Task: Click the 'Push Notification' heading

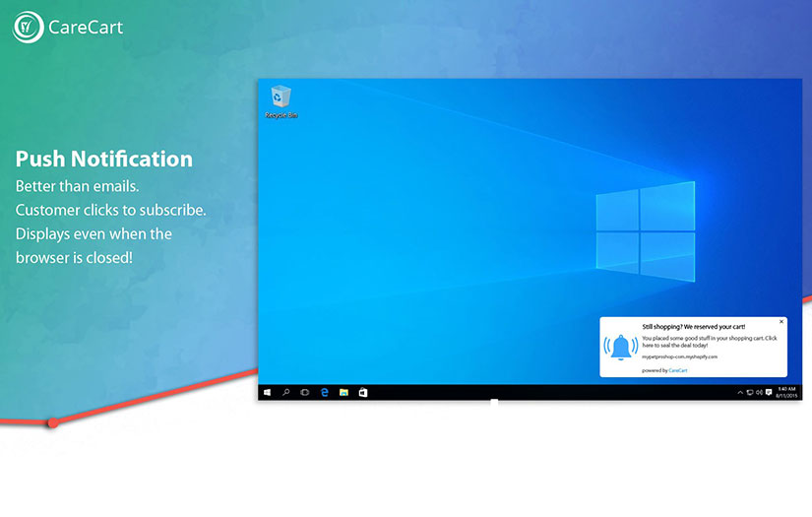Action: tap(104, 159)
